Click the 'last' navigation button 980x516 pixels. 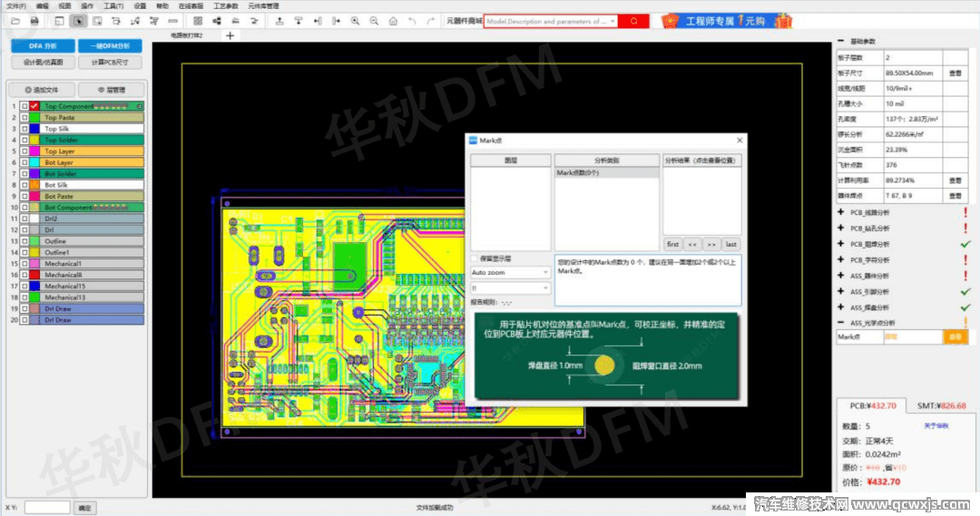pyautogui.click(x=730, y=244)
